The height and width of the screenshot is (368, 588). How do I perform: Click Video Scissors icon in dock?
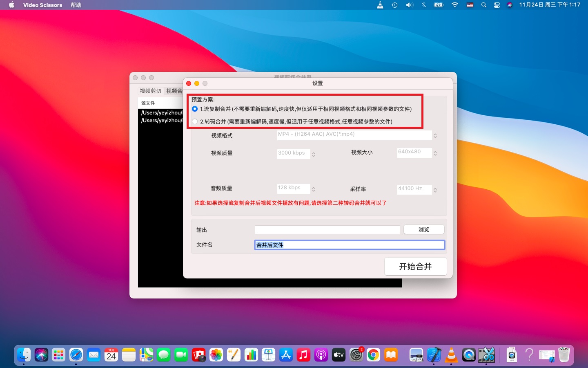[486, 355]
